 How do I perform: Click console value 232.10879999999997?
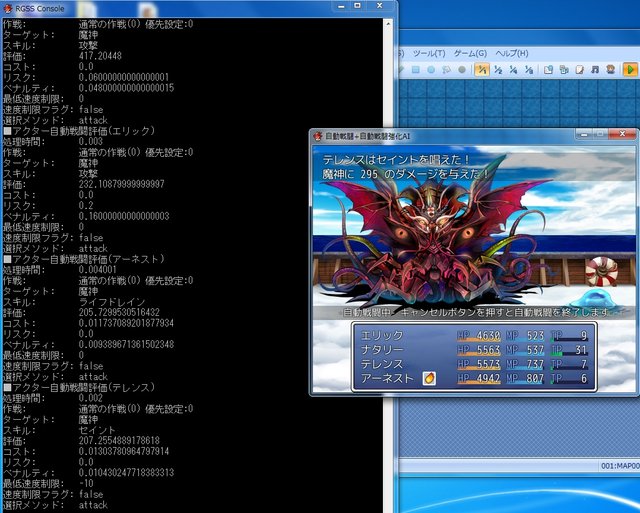click(x=121, y=184)
